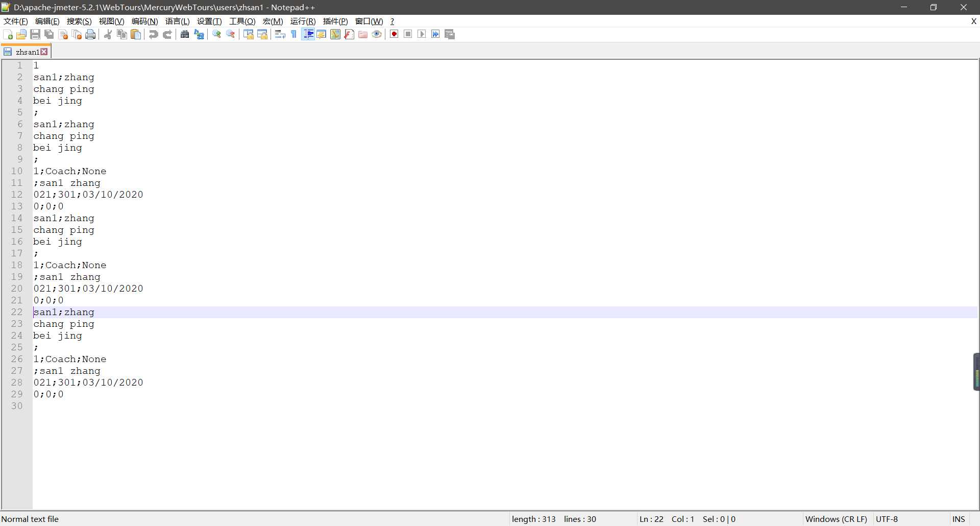The width and height of the screenshot is (980, 526).
Task: Click the Normal text file status label
Action: click(x=30, y=519)
